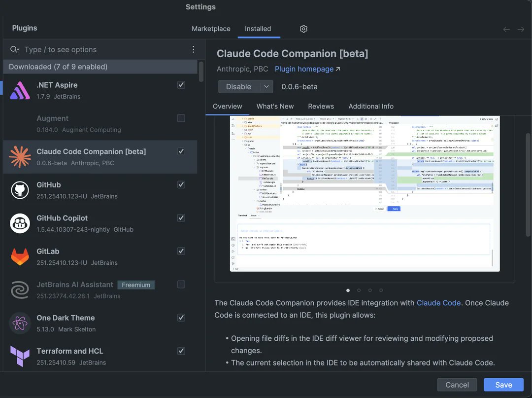Click the external link arrow beside Plugin homepage
Viewport: 532px width, 398px height.
pos(338,69)
